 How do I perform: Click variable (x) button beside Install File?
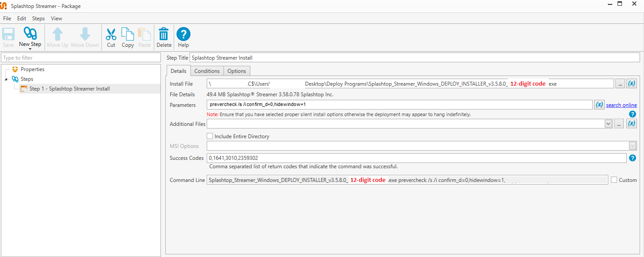[631, 83]
